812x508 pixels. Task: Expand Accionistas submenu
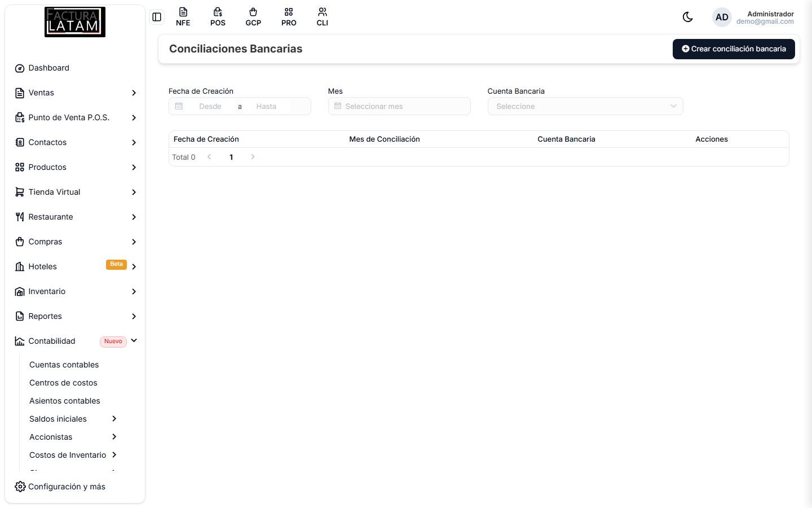[x=73, y=437]
